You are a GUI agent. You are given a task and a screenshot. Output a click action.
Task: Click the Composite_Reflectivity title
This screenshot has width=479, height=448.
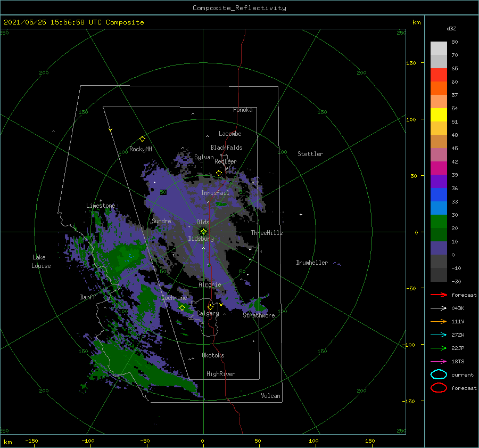tap(239, 8)
